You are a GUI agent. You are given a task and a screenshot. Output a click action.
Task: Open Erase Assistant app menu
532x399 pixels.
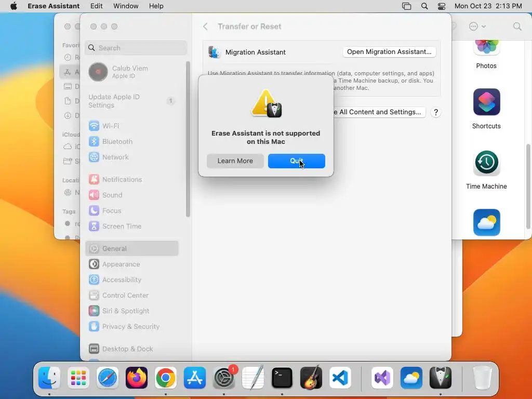pos(54,6)
